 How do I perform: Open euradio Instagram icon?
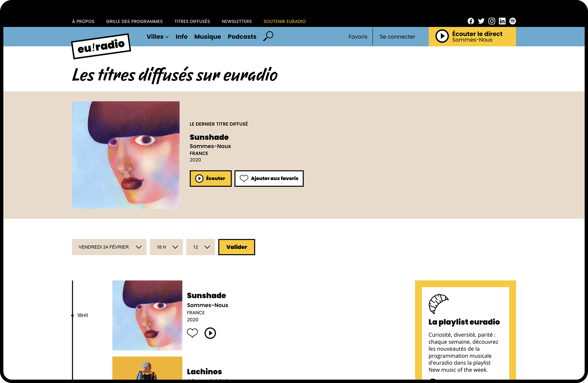pyautogui.click(x=492, y=21)
